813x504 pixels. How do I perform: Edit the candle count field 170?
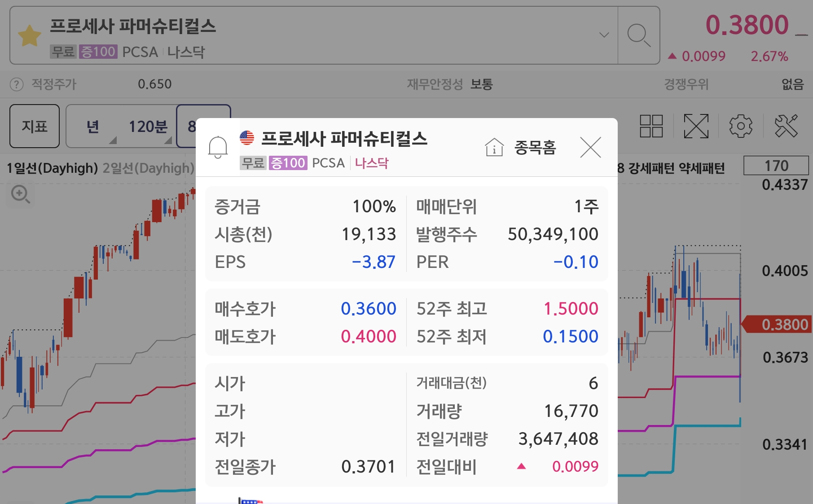776,166
